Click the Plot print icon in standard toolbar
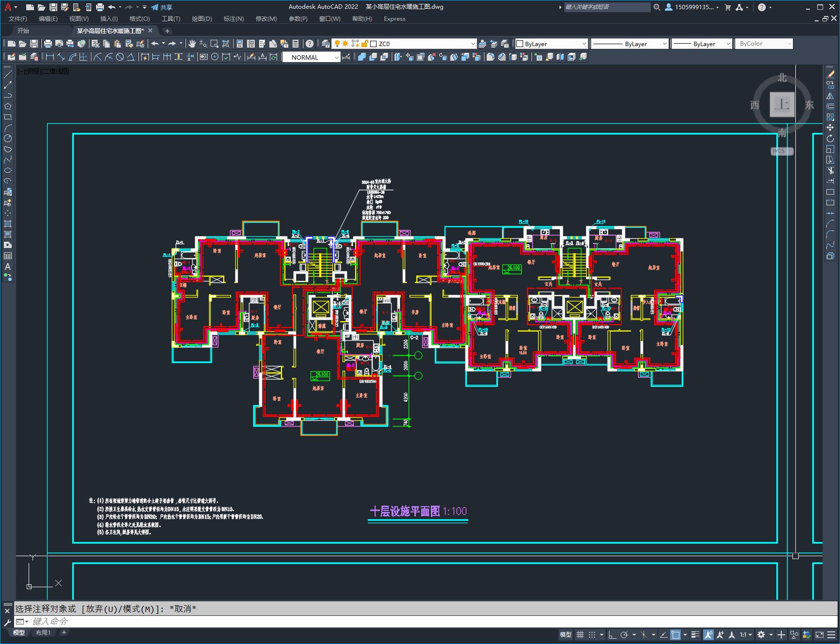This screenshot has width=840, height=644. click(48, 44)
